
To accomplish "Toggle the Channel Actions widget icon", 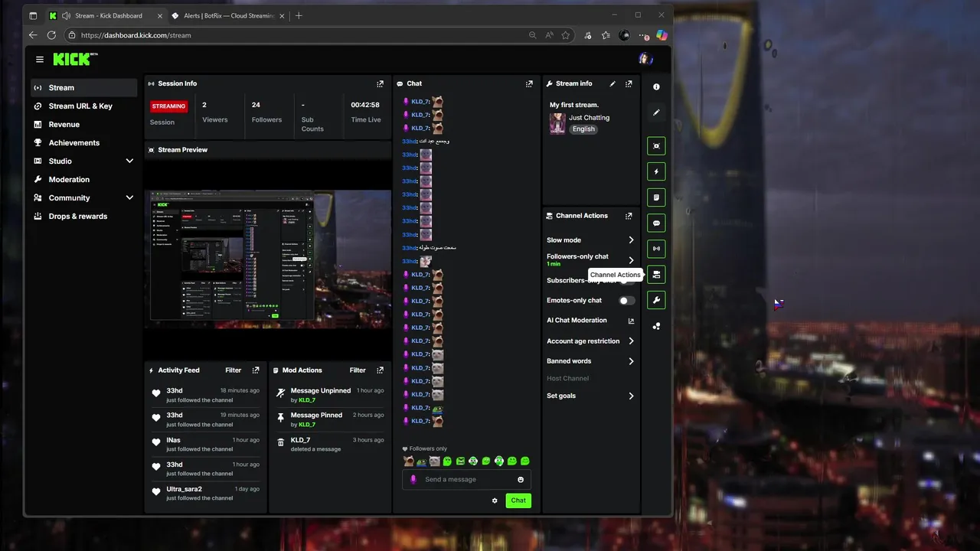I will (x=656, y=275).
